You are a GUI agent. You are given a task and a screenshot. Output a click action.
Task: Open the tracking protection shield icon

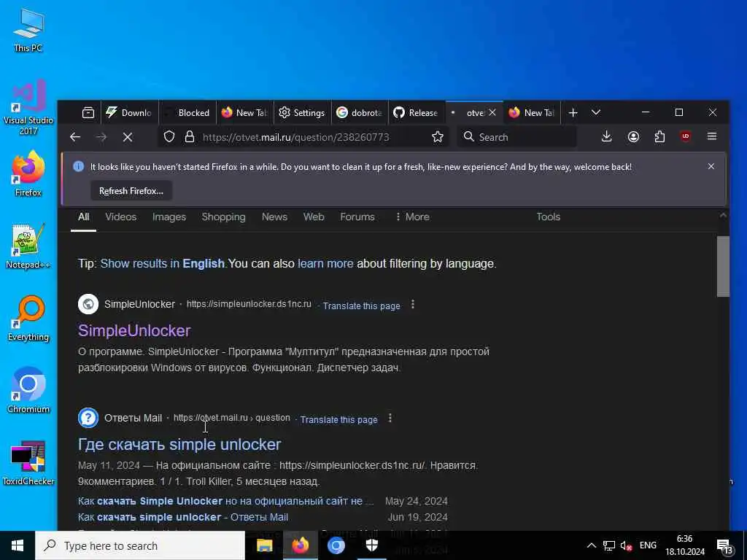point(169,137)
